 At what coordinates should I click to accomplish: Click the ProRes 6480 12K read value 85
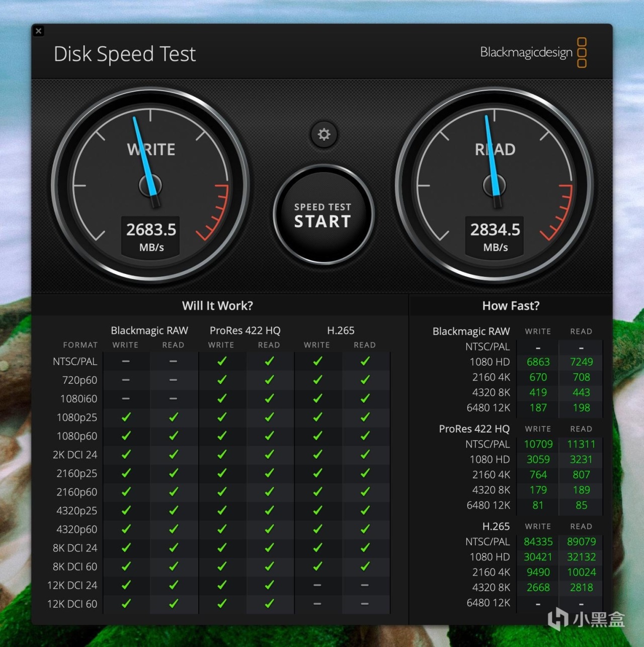pos(581,505)
